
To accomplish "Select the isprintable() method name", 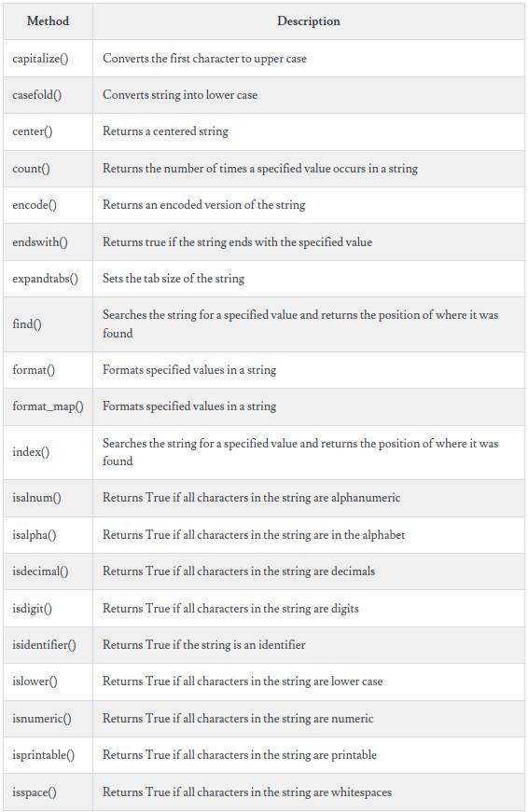I will pos(44,755).
